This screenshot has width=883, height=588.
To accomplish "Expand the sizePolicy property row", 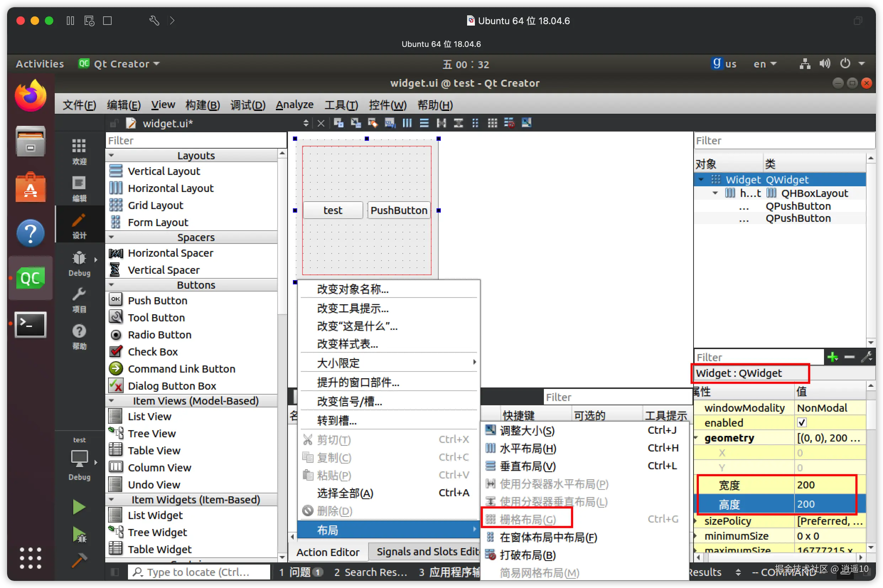I will tap(696, 521).
